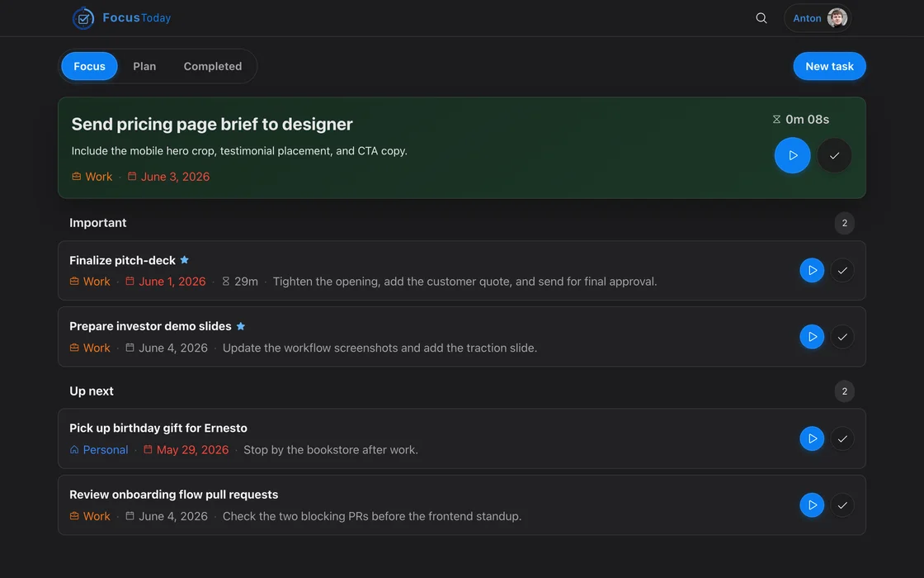Screen dimensions: 924x578
Task: Click hourglass icon beside 29m
Action: (226, 282)
